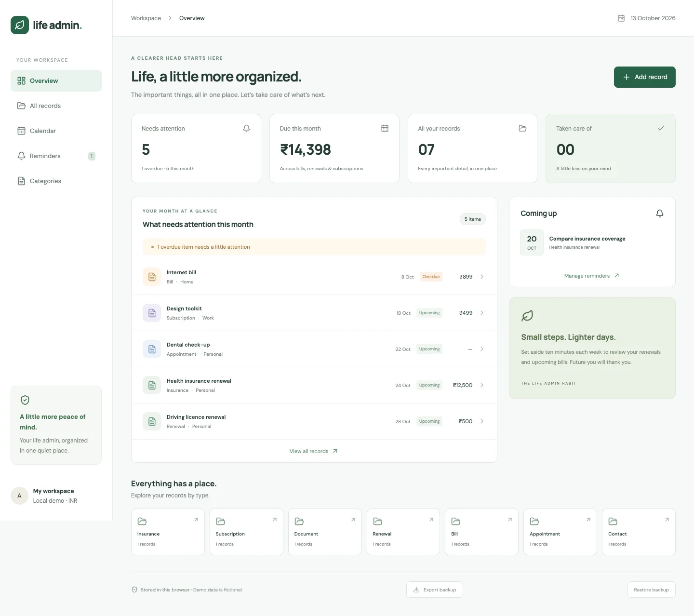694x616 pixels.
Task: Click My workspace account label
Action: 53,491
